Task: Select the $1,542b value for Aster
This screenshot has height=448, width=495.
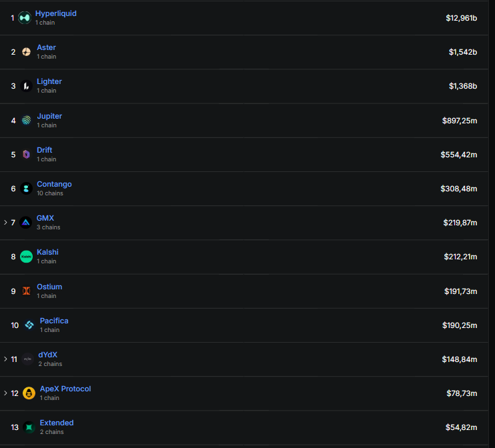Action: point(463,52)
